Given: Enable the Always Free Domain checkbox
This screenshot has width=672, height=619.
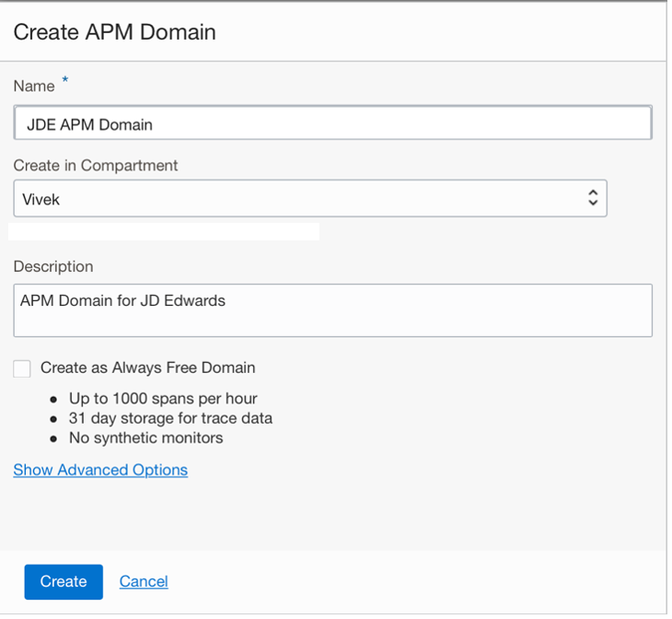Looking at the screenshot, I should click(x=22, y=368).
